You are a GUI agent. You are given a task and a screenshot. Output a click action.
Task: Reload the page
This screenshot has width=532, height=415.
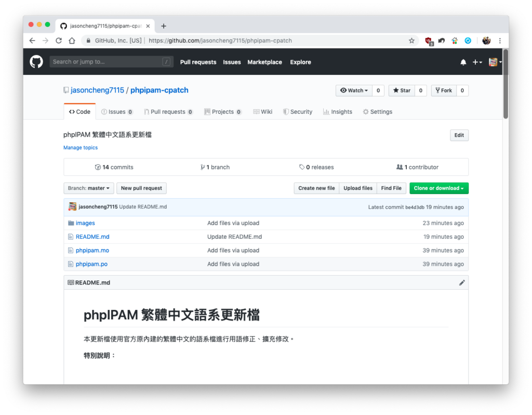click(x=59, y=41)
